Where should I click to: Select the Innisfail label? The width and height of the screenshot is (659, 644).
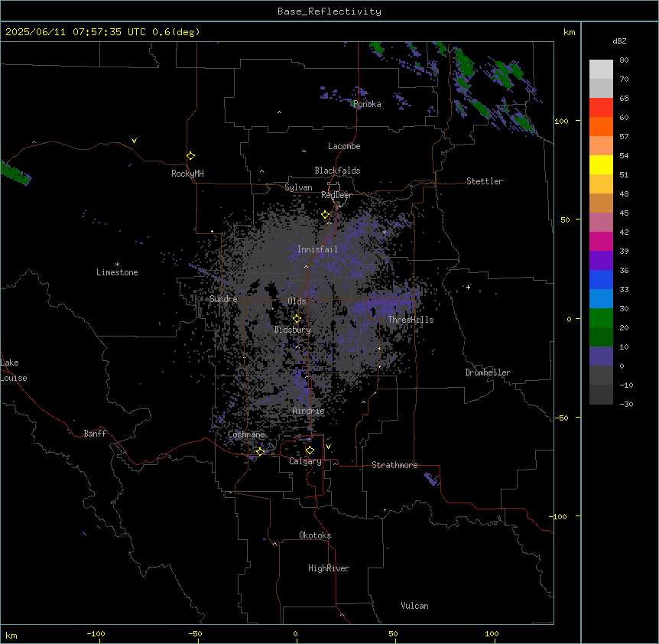tap(317, 249)
